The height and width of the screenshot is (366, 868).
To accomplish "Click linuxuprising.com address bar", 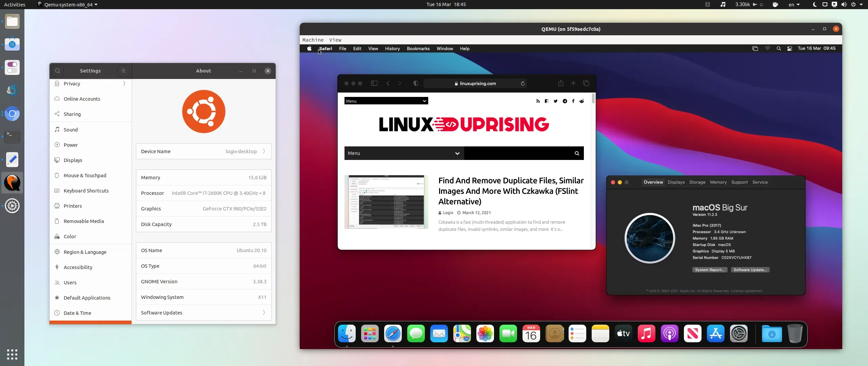I will pyautogui.click(x=475, y=83).
